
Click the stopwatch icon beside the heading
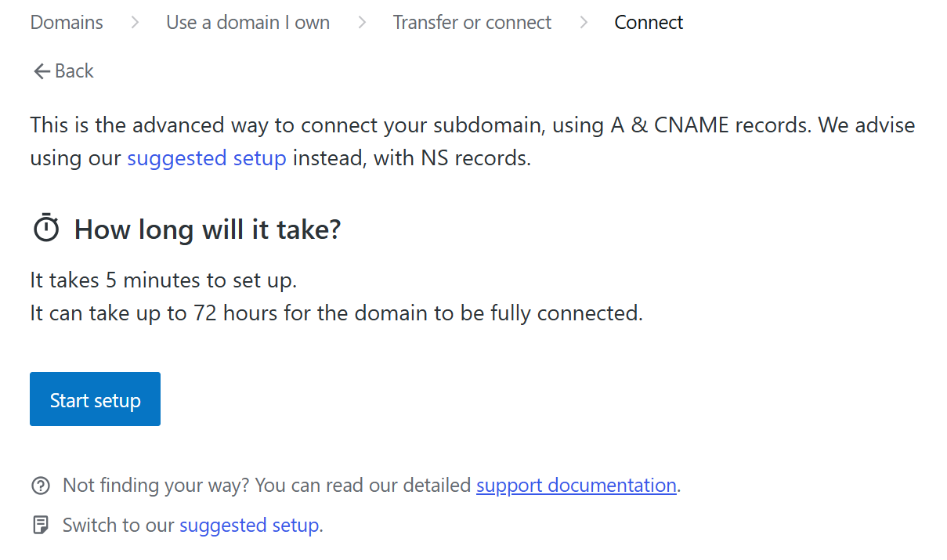click(46, 229)
